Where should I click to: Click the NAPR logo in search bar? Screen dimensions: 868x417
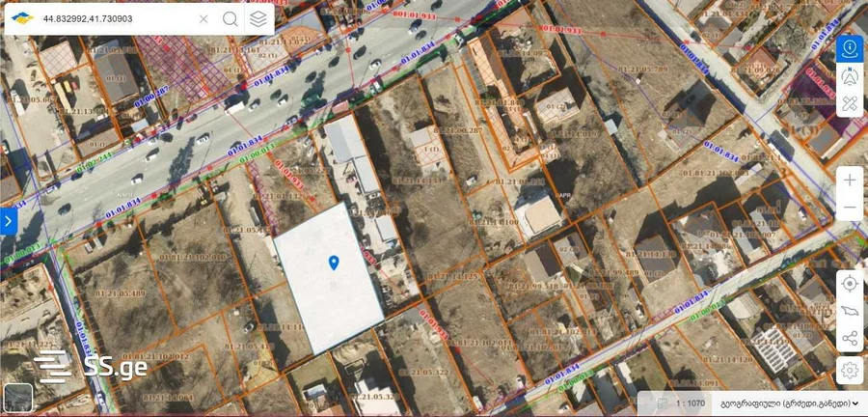22,18
